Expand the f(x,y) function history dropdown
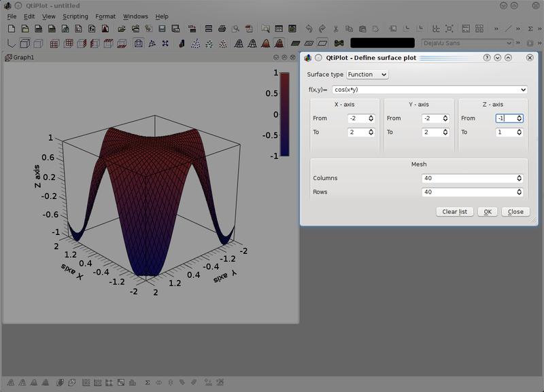Viewport: 544px width, 392px height. pos(522,90)
